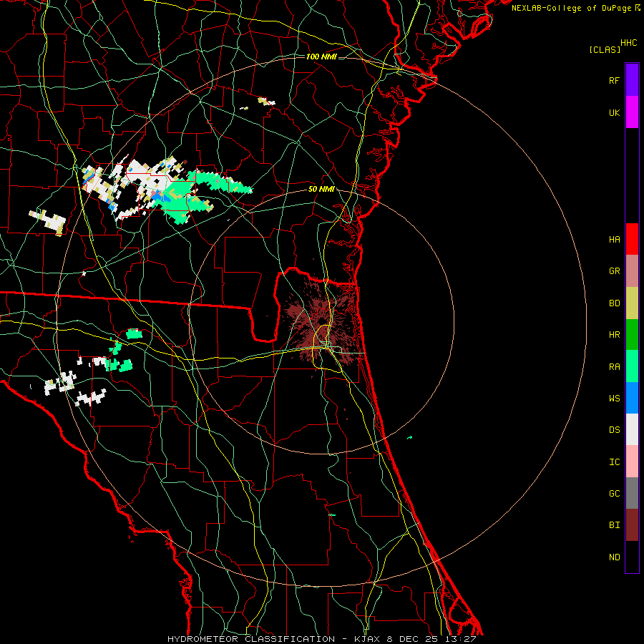Click the HR dark green legend swatch

click(632, 335)
